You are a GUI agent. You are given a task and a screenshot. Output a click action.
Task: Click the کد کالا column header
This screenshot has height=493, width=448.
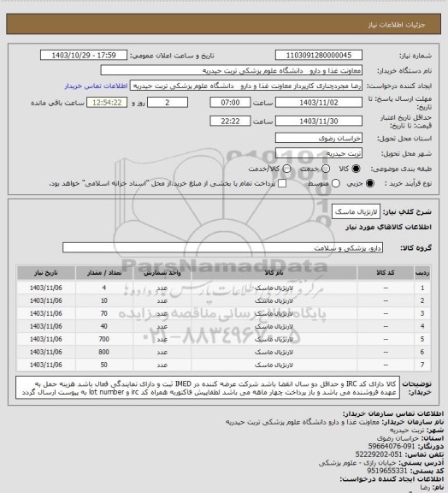386,273
